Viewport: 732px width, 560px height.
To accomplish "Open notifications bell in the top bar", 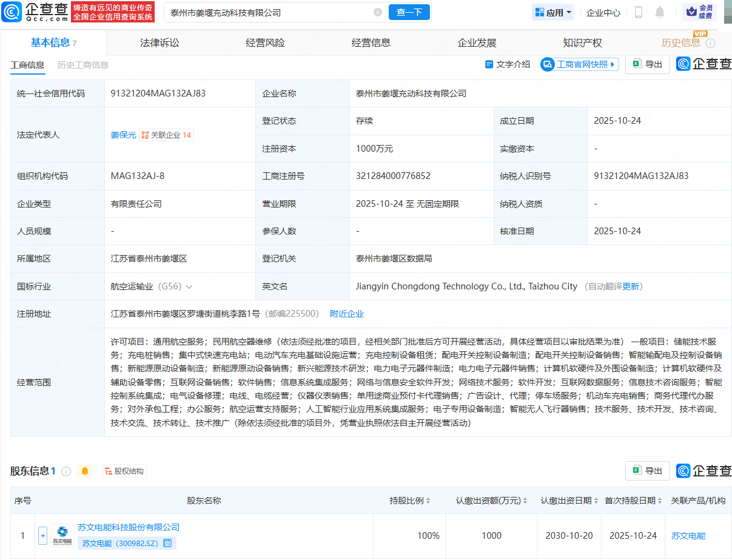I will [x=660, y=12].
